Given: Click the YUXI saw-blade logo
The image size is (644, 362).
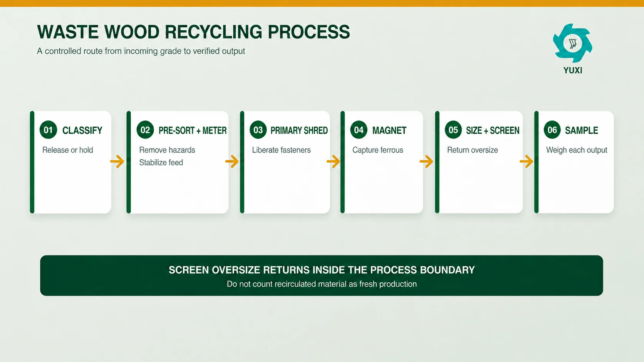Looking at the screenshot, I should [572, 43].
